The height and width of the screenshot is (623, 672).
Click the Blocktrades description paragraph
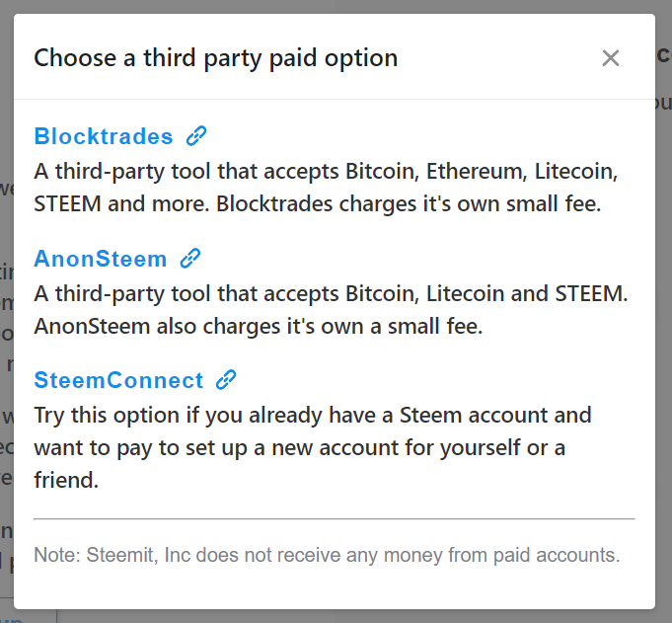click(326, 188)
